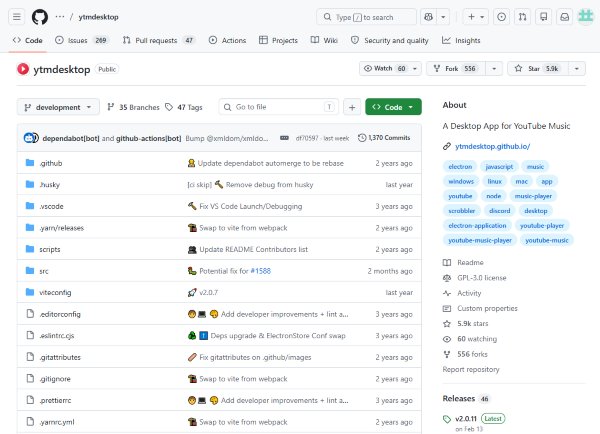The image size is (600, 434).
Task: Switch to the Pull requests tab
Action: 158,40
